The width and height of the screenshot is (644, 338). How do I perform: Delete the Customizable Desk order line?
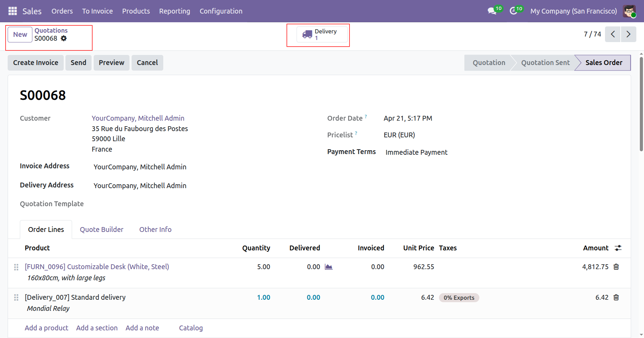[x=616, y=267]
